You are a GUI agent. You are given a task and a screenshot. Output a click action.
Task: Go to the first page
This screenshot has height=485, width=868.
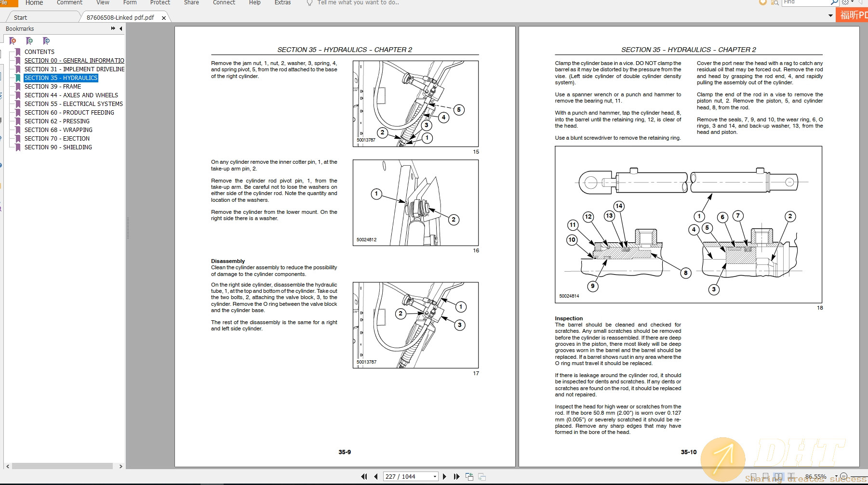point(364,477)
